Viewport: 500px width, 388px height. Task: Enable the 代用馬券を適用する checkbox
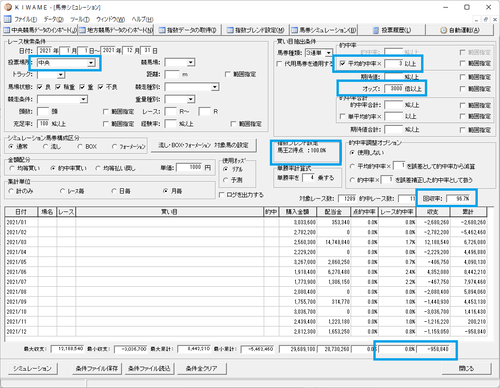pyautogui.click(x=279, y=63)
